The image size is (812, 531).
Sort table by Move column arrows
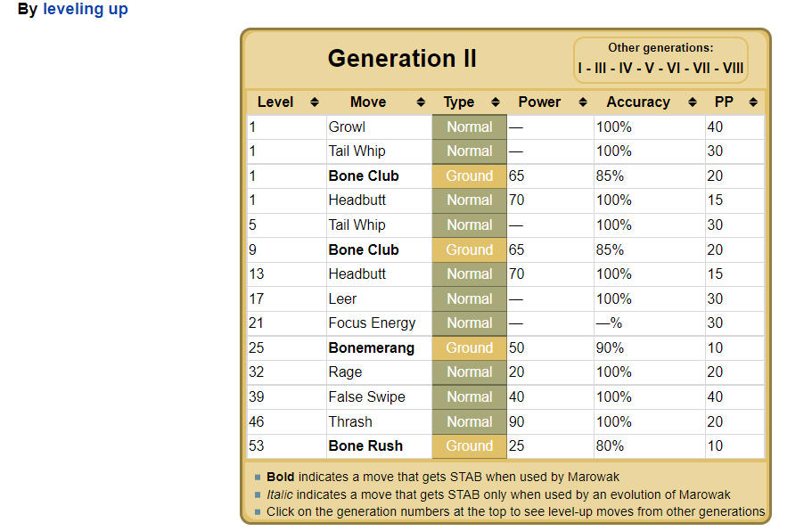tap(421, 102)
